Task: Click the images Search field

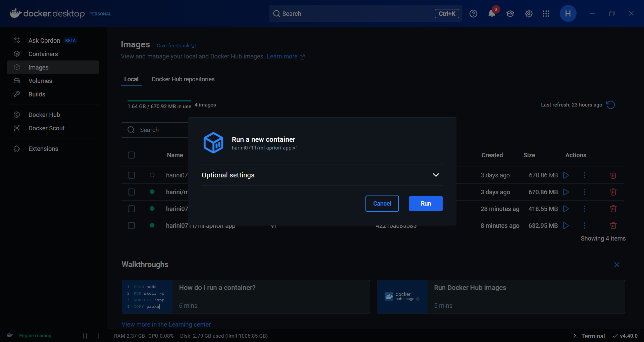Action: (x=155, y=130)
